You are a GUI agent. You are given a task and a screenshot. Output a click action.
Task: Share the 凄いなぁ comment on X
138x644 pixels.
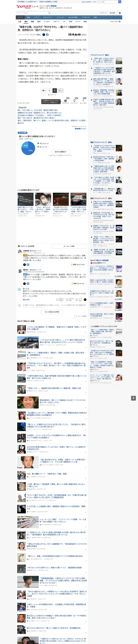[85, 299]
